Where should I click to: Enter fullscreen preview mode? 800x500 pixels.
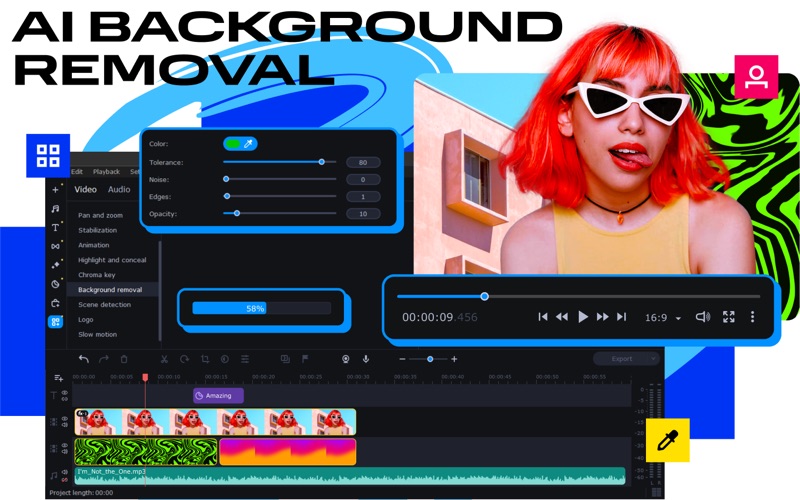click(728, 317)
